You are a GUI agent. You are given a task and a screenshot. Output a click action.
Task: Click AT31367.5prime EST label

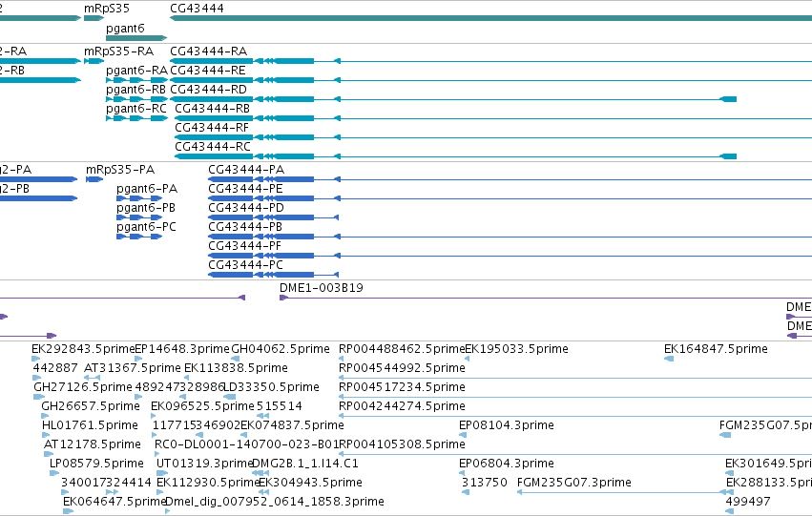pos(133,368)
